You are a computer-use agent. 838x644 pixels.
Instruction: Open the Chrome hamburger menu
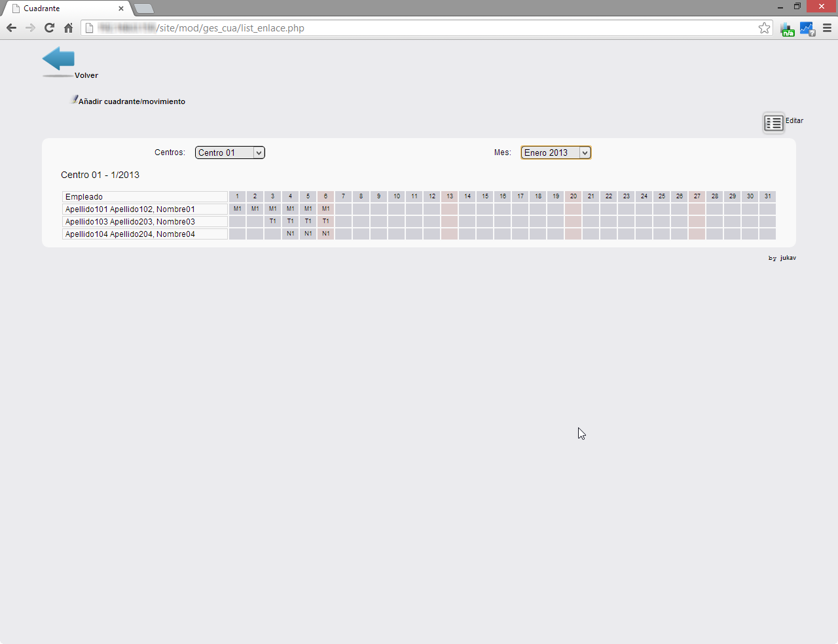pos(827,28)
